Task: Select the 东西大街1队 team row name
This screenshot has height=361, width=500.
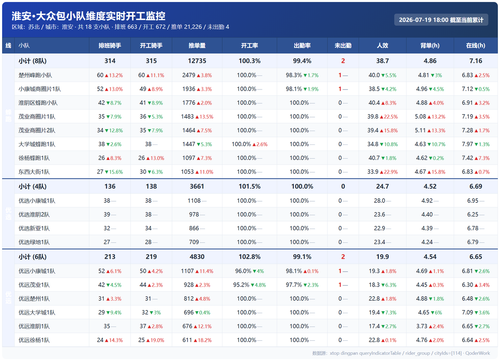Action: pos(34,172)
